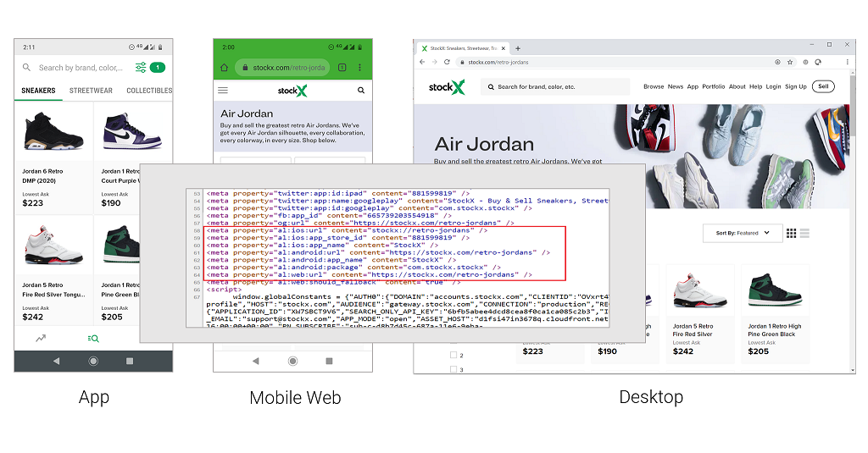Open the hamburger menu on mobile web
Screen dimensions: 868x453
[223, 90]
